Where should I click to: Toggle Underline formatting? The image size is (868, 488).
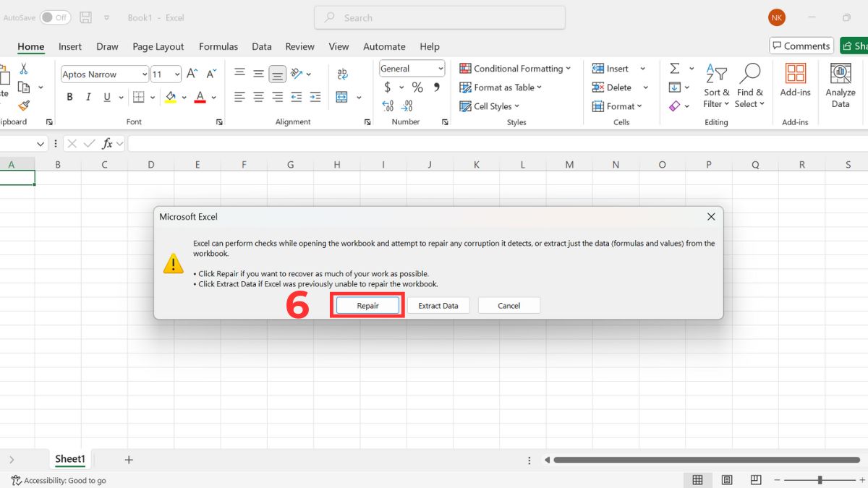click(107, 97)
